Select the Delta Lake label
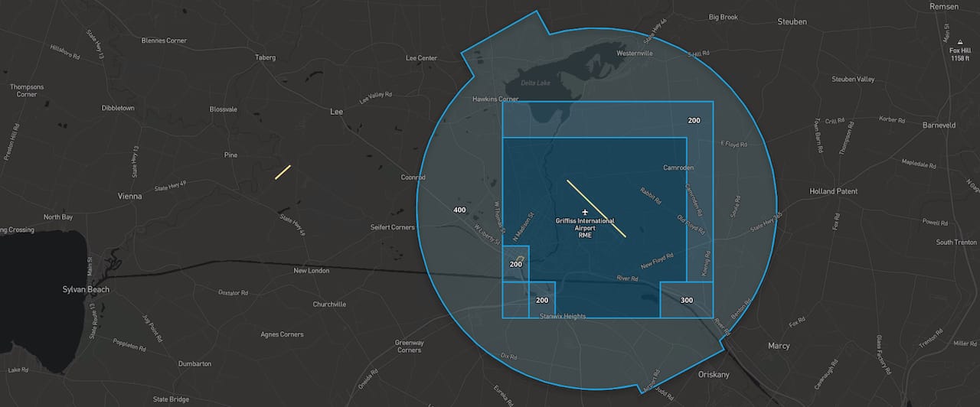Viewport: 980px width, 407px height. click(x=535, y=83)
